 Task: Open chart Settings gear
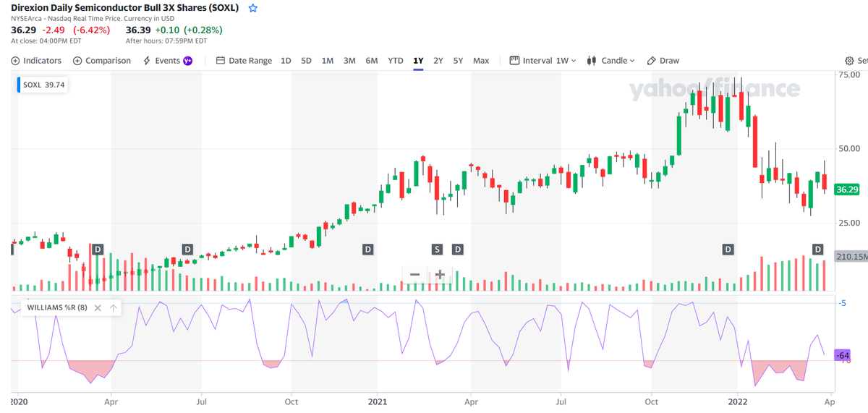pos(850,61)
